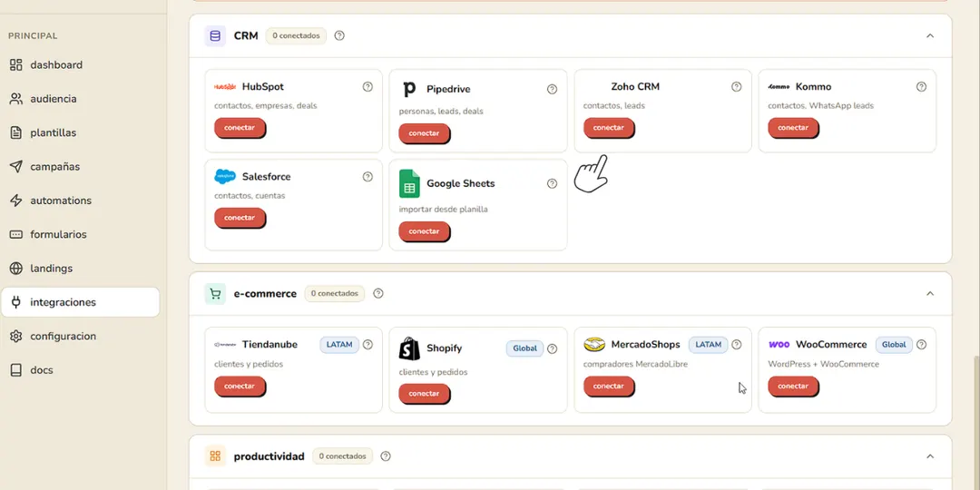Connect Pipedrive integration
Image resolution: width=980 pixels, height=490 pixels.
[425, 133]
